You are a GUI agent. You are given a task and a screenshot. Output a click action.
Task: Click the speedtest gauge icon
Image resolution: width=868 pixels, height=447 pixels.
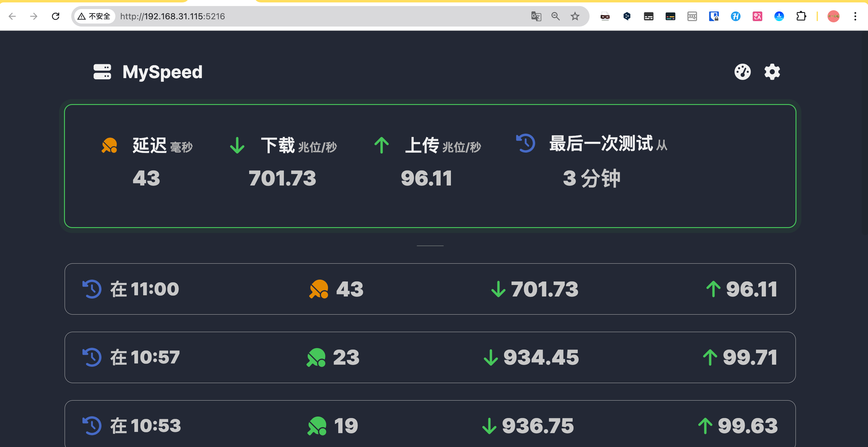tap(742, 72)
